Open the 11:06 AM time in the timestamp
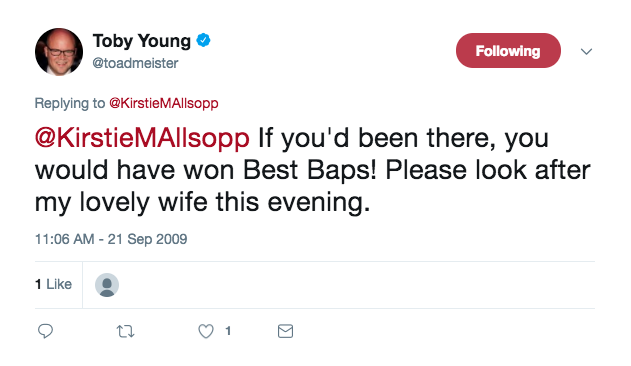This screenshot has width=631, height=366. (64, 239)
